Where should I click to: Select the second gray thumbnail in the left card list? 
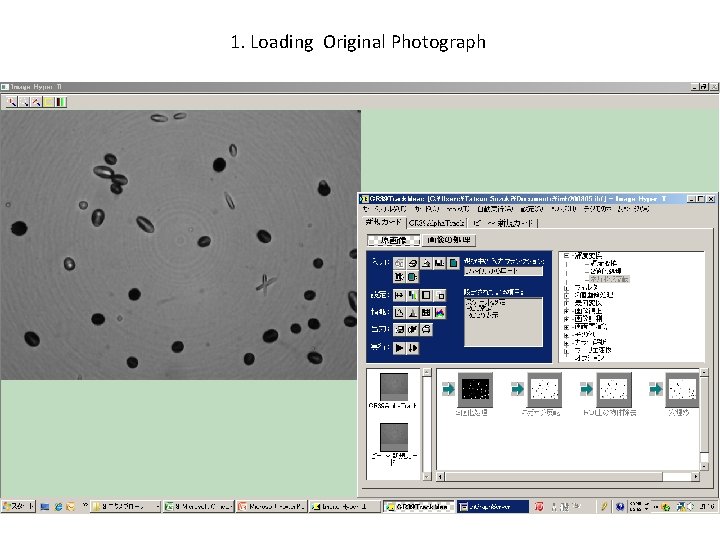(x=394, y=437)
